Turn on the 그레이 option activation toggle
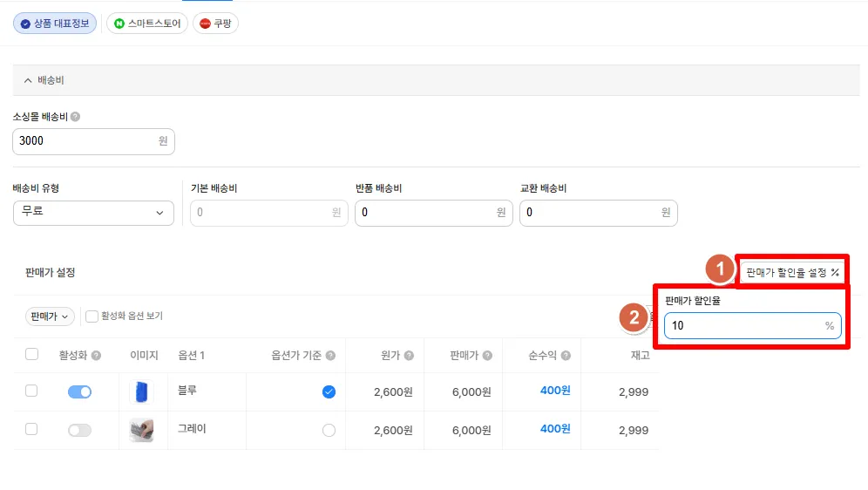Screen dimensions: 868x490 (79, 430)
